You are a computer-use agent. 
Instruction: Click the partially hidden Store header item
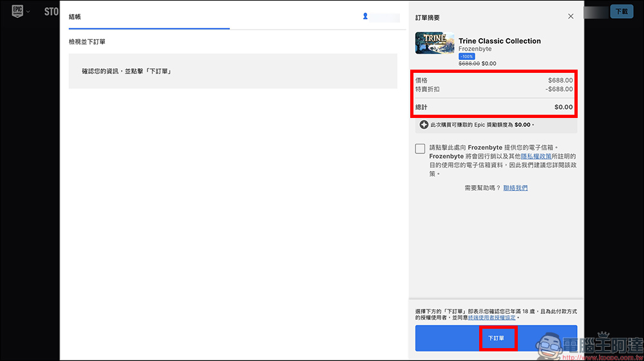51,12
